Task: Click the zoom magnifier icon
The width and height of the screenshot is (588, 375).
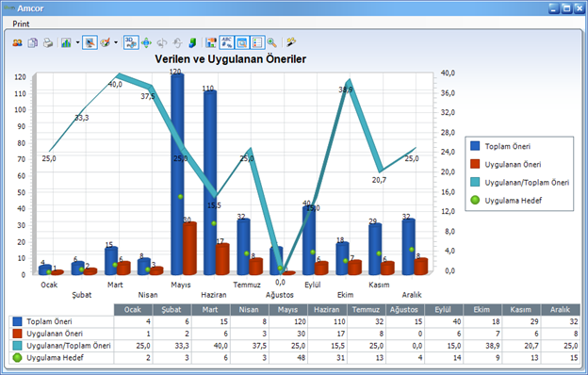Action: pos(272,42)
